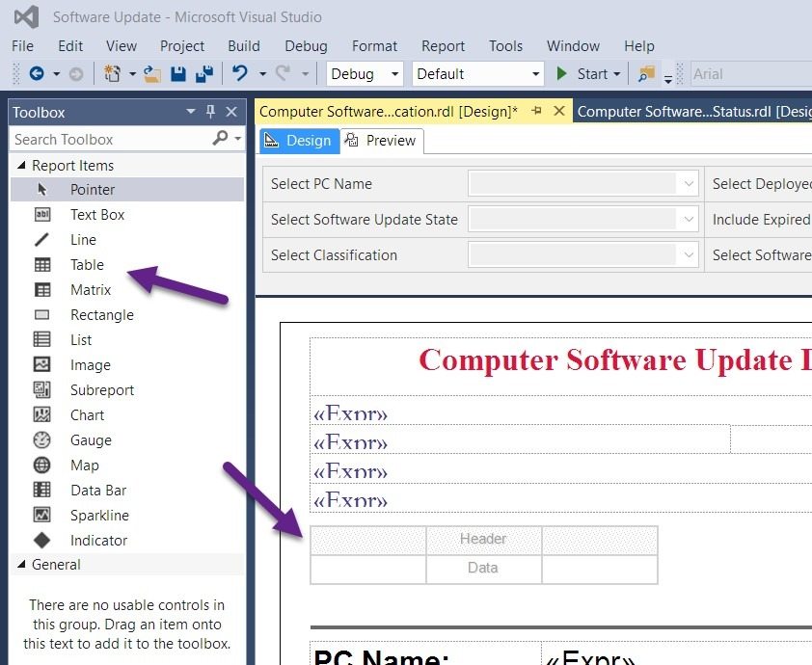
Task: Open the Report menu
Action: [443, 46]
